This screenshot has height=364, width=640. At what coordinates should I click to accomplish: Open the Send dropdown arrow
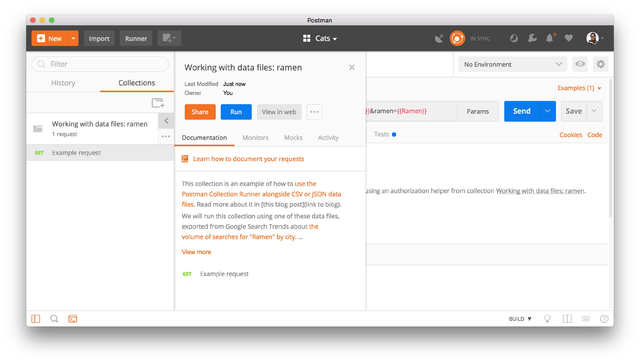pos(547,111)
